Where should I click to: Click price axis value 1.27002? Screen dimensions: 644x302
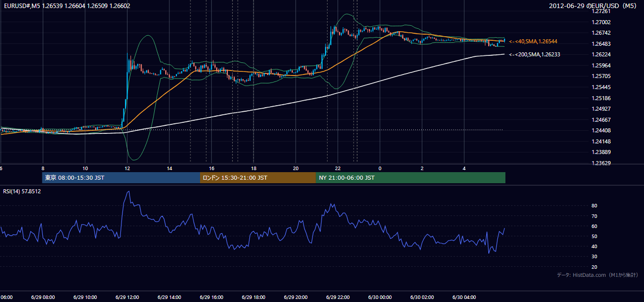(x=601, y=22)
